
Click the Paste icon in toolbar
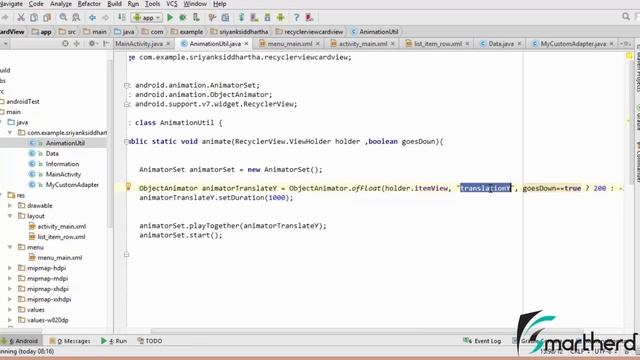pyautogui.click(x=47, y=18)
